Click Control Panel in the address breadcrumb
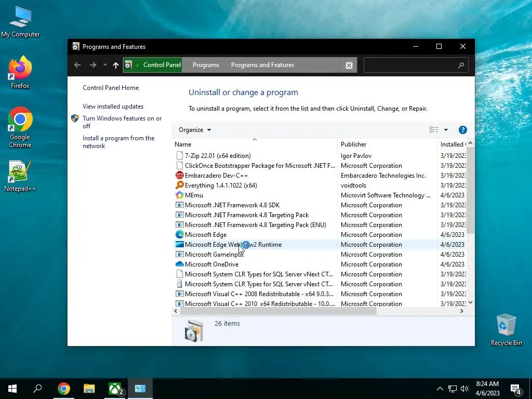This screenshot has width=532, height=399. click(162, 65)
